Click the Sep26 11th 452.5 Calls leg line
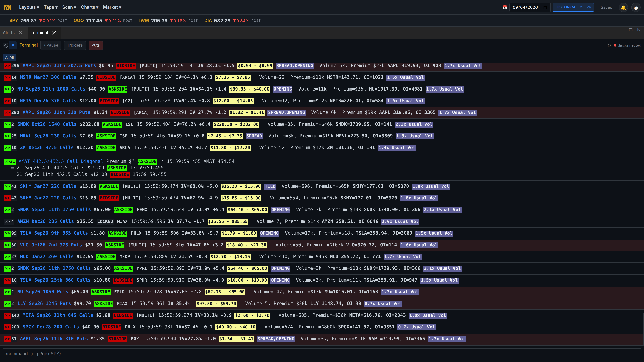Viewport: 644px width, 362px height. [89, 175]
